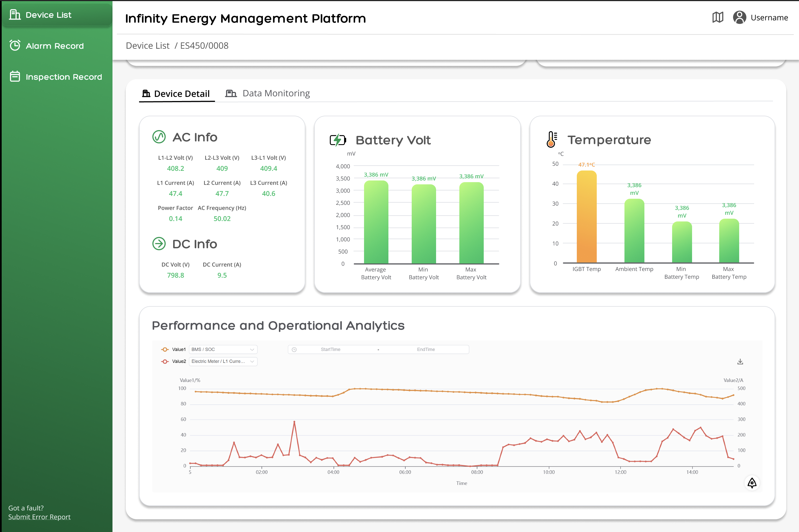The image size is (799, 532).
Task: Click the Device Detail tab icon
Action: 146,93
